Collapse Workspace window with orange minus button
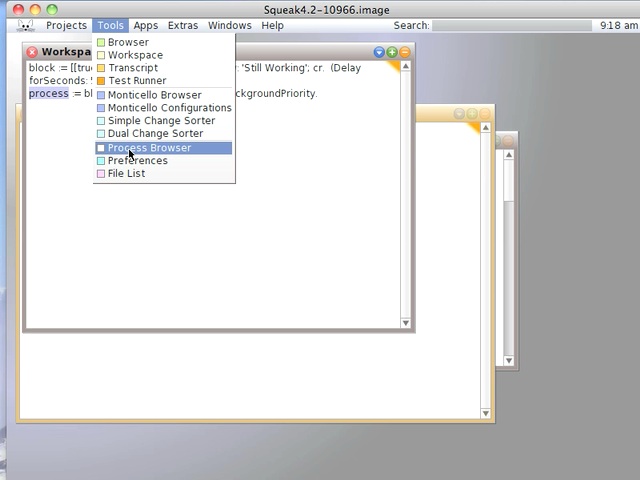 click(404, 52)
